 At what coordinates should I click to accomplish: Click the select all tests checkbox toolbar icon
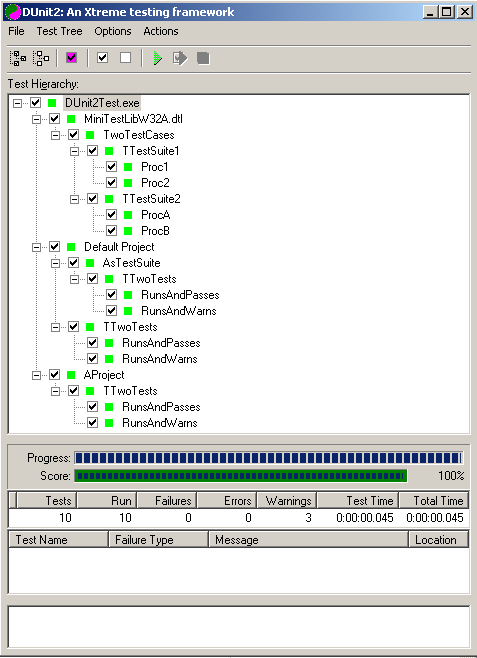102,57
